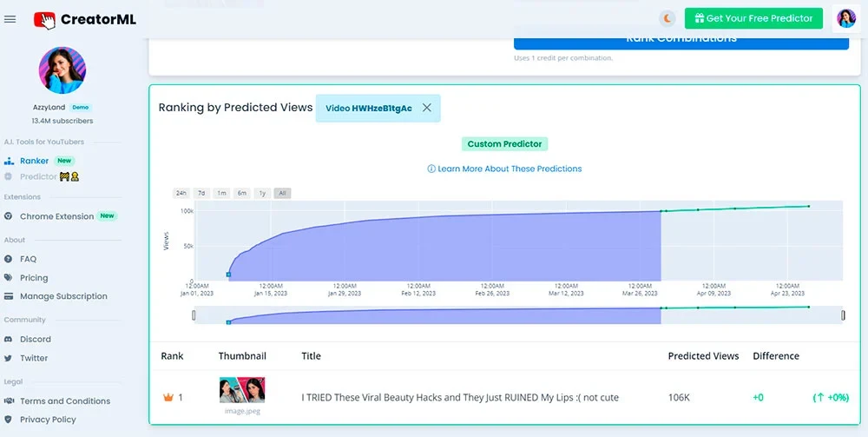Click the chart starting data point marker
Image resolution: width=868 pixels, height=437 pixels.
(x=228, y=275)
